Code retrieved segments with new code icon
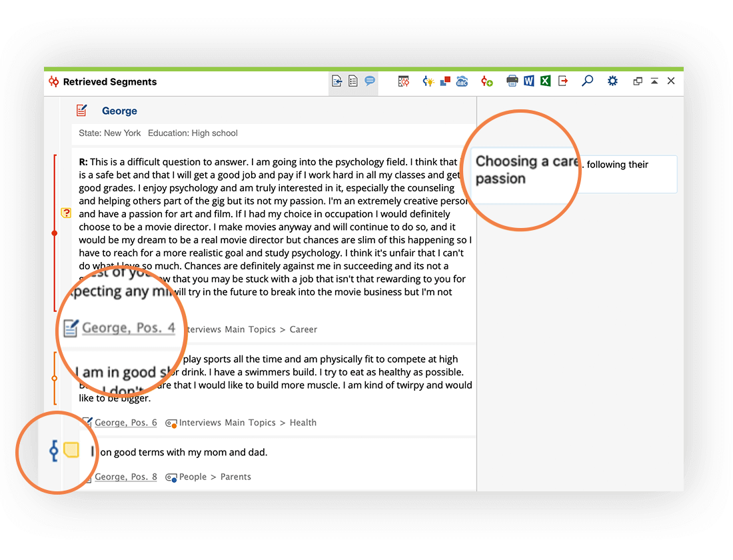The height and width of the screenshot is (560, 733). 486,81
